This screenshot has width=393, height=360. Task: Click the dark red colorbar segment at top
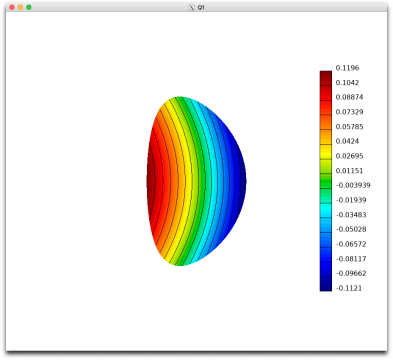point(326,78)
